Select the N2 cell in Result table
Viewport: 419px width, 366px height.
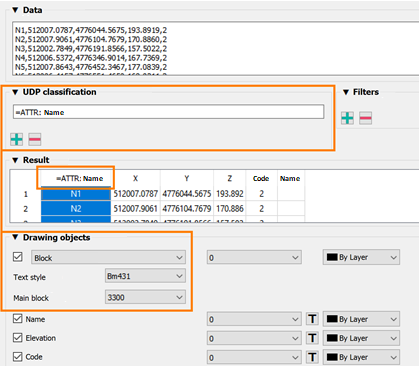pos(76,209)
